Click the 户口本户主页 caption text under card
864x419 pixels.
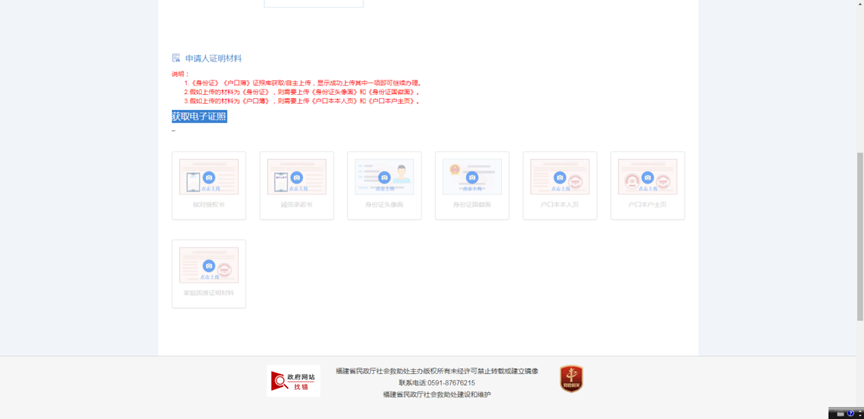(x=647, y=205)
